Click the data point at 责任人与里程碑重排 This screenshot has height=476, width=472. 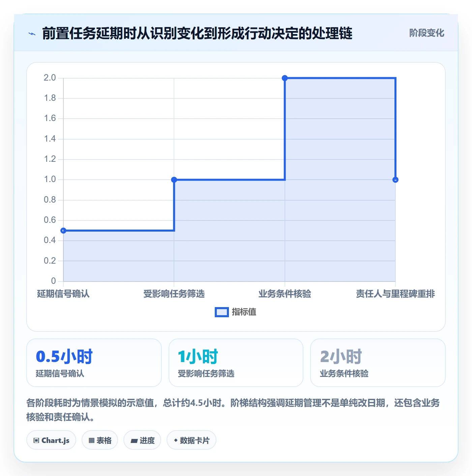pyautogui.click(x=395, y=180)
